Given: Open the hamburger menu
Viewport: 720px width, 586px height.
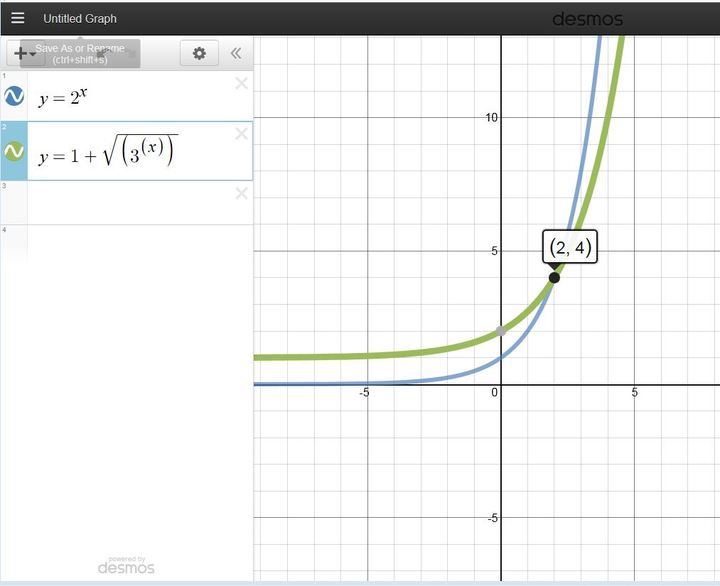Looking at the screenshot, I should pyautogui.click(x=17, y=18).
